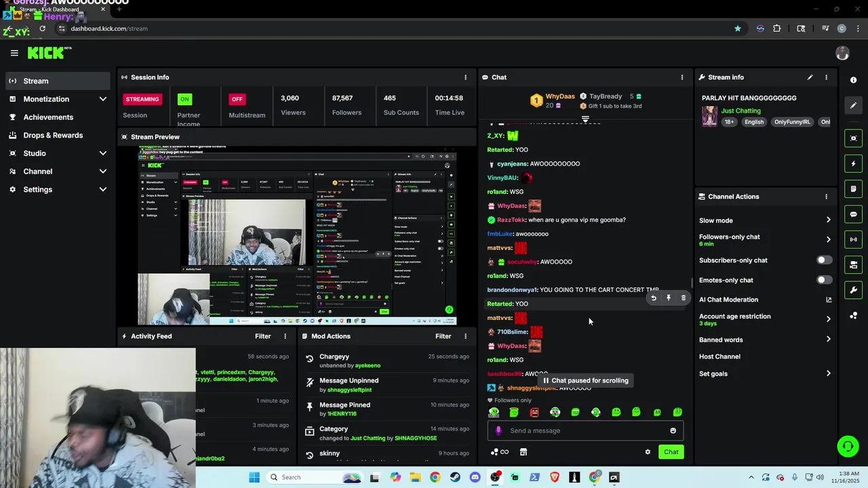Click the Kicks points infinity icon
Viewport: 868px width, 488px height.
pos(500,452)
